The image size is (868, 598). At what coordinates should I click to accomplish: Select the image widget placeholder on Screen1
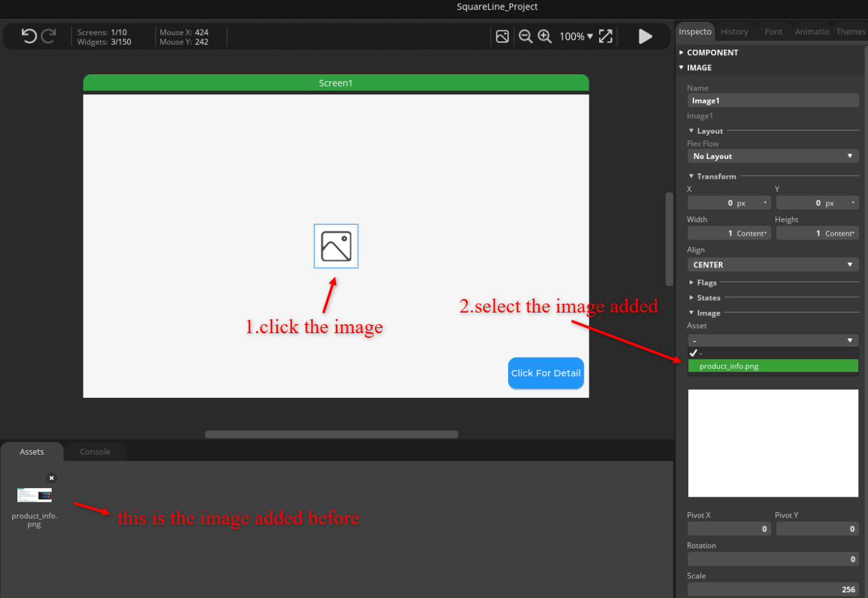tap(336, 246)
